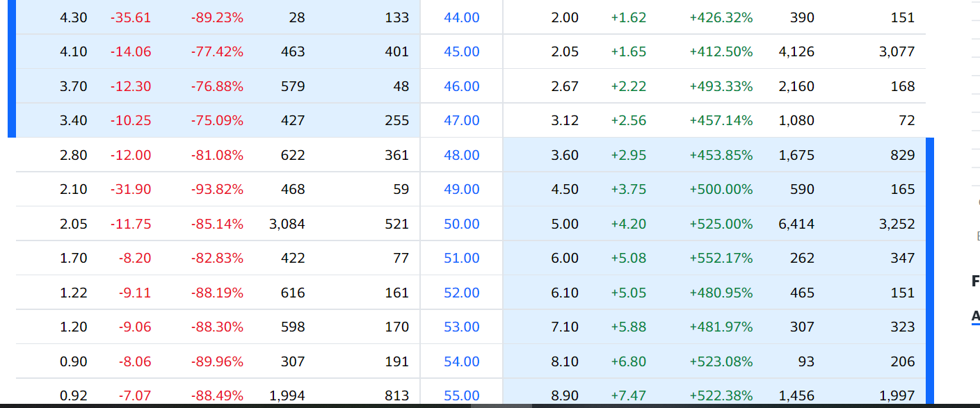Open the 55.00 strike price link
The width and height of the screenshot is (980, 408).
click(x=462, y=395)
